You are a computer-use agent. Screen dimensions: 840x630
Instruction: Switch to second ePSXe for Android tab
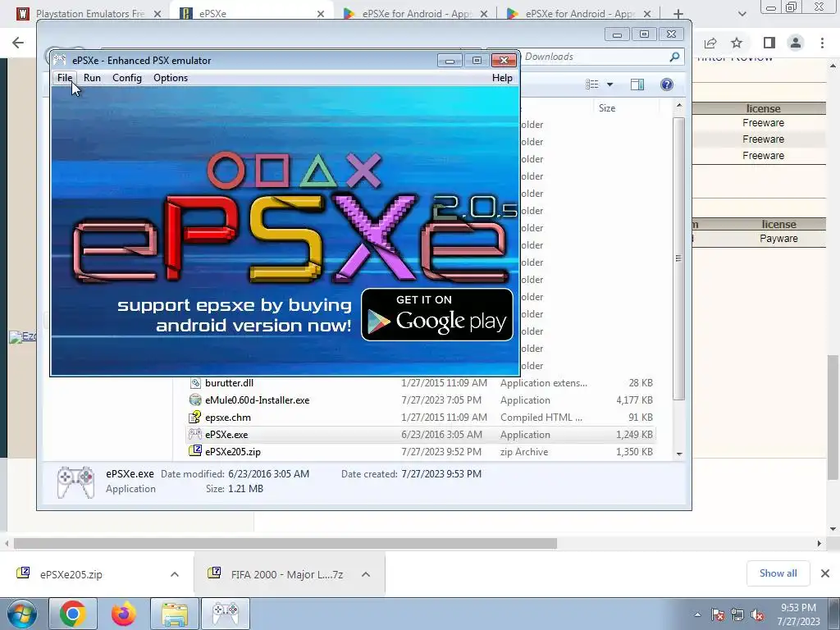pyautogui.click(x=580, y=13)
